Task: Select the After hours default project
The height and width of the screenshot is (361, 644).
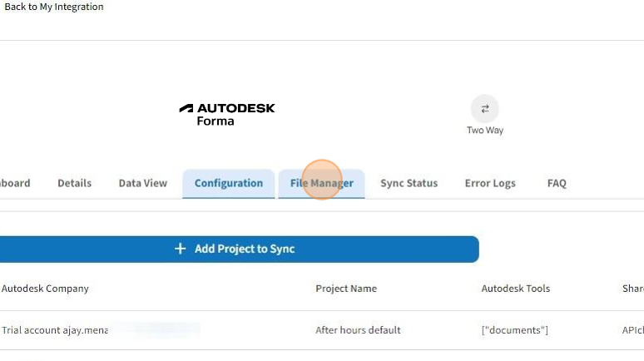Action: (x=358, y=330)
